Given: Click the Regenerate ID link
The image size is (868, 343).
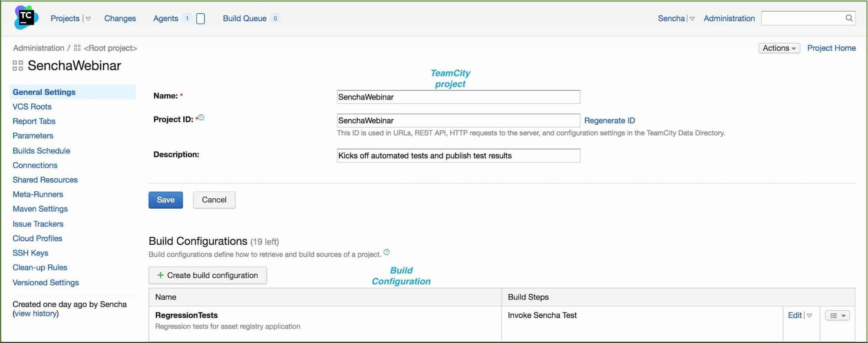Looking at the screenshot, I should (609, 120).
